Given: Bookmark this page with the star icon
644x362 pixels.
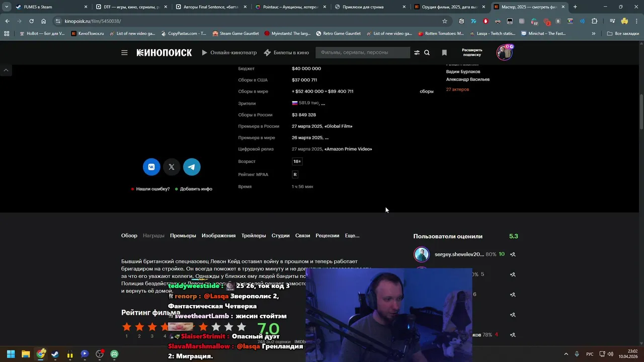Looking at the screenshot, I should coord(444,21).
